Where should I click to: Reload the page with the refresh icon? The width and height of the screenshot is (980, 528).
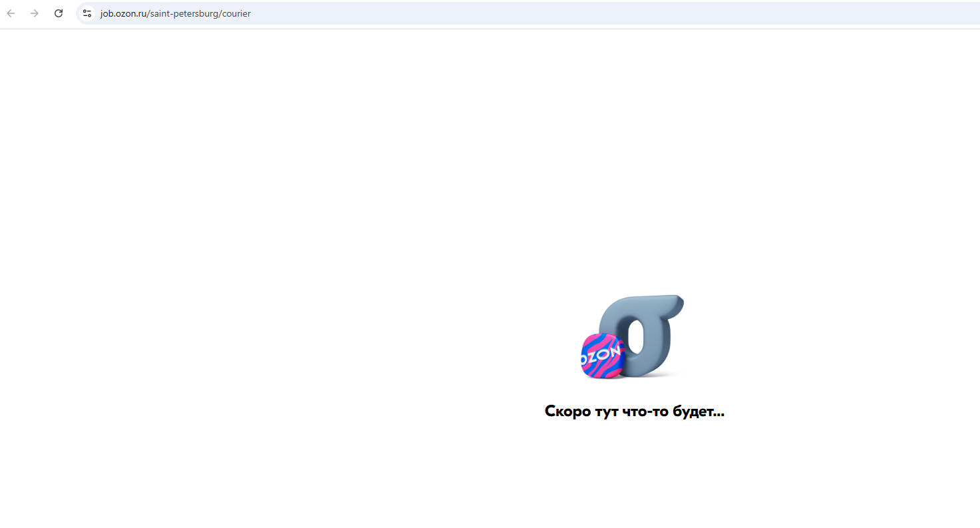[59, 13]
